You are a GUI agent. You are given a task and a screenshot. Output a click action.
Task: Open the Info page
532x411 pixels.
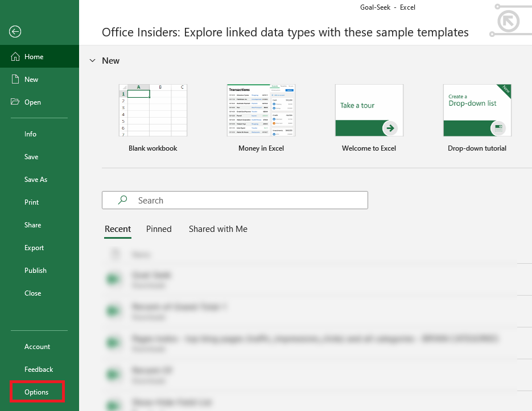[39, 134]
